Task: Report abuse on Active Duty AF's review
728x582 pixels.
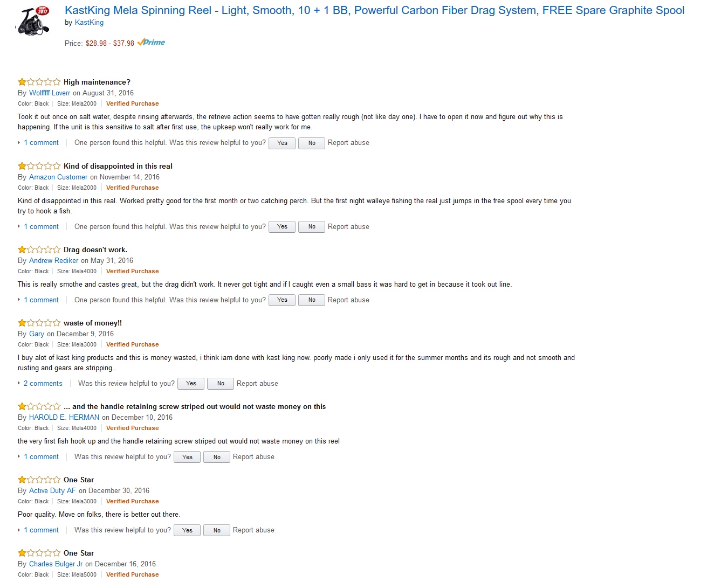Action: [253, 530]
